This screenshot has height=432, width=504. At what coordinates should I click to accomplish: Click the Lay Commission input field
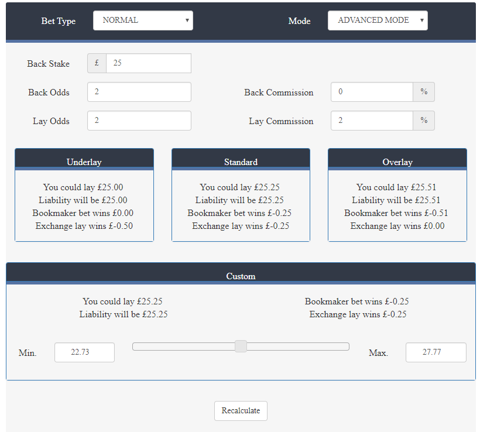pos(372,121)
